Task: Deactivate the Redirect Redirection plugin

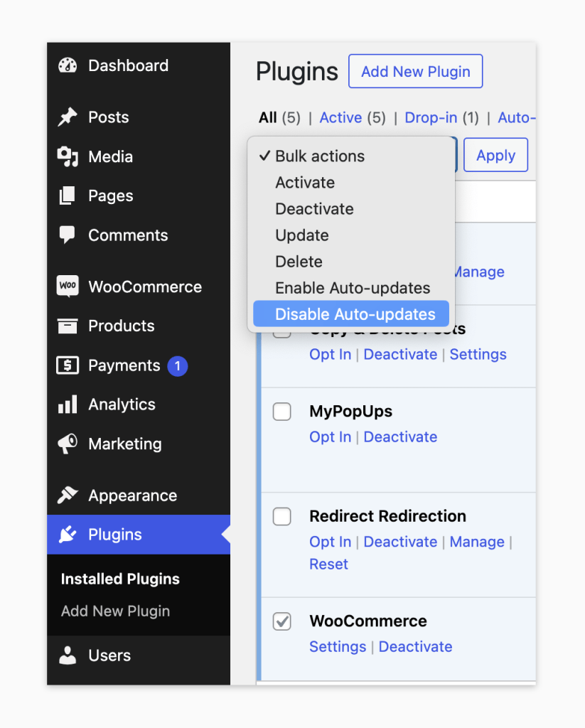Action: click(400, 542)
